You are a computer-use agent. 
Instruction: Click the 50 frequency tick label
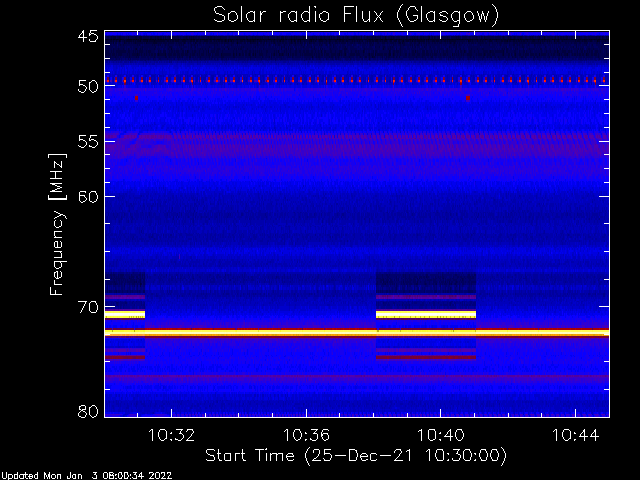coord(88,87)
